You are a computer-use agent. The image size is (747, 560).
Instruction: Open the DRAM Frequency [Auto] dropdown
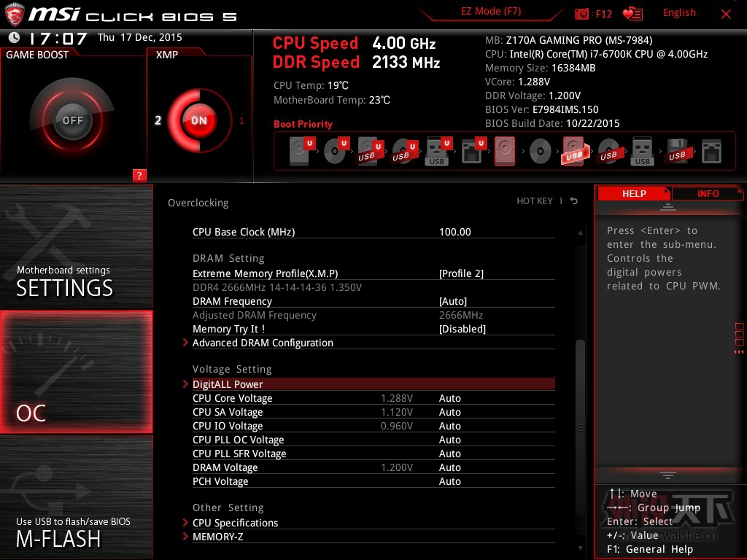[452, 301]
